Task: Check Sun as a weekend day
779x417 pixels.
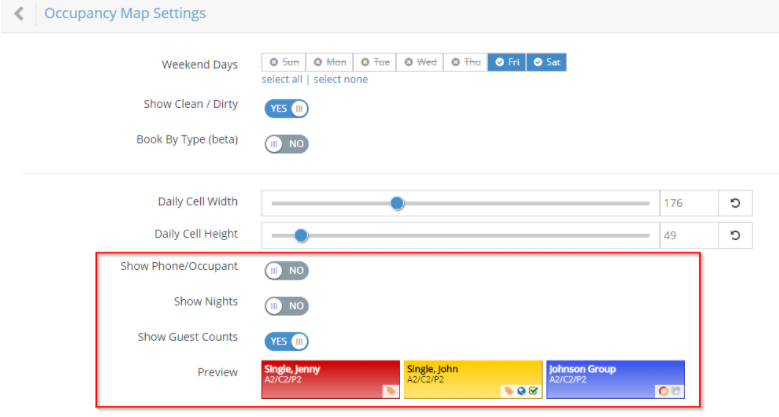Action: (x=283, y=62)
